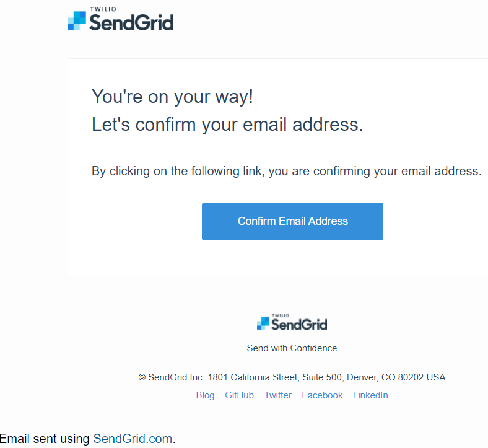Viewport: 488px width, 448px height.
Task: Confirm the email address with the blue button
Action: click(x=292, y=221)
